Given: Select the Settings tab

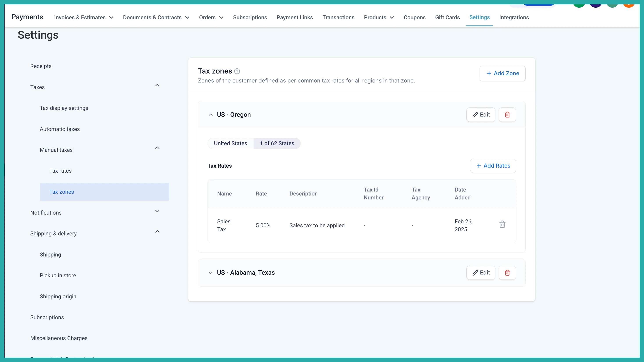Looking at the screenshot, I should [x=479, y=17].
